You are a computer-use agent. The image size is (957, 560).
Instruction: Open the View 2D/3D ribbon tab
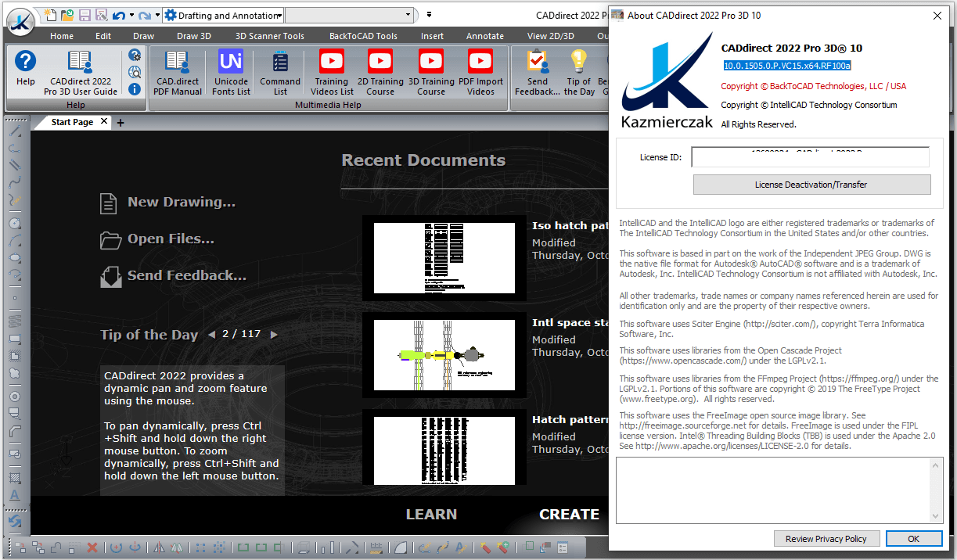tap(551, 36)
